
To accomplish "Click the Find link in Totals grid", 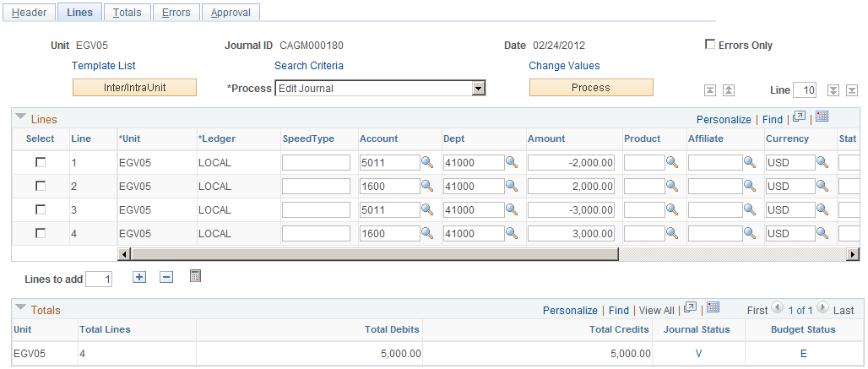I will (x=619, y=311).
